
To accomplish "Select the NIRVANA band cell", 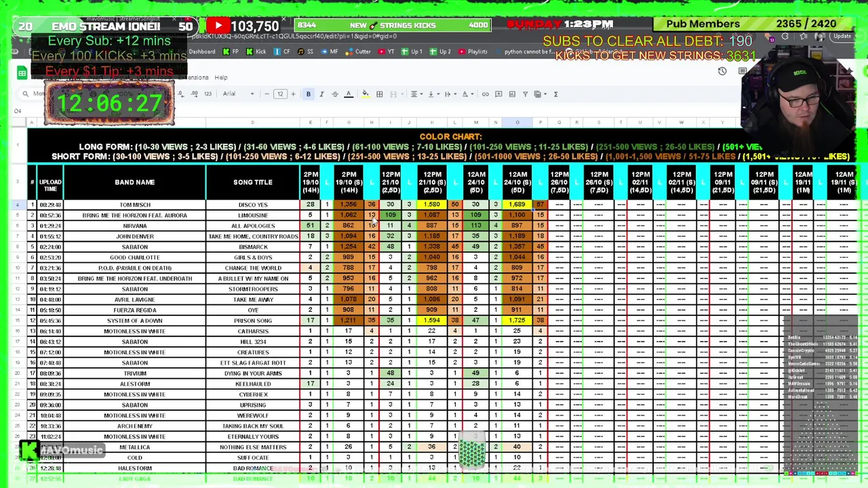I will coord(134,226).
